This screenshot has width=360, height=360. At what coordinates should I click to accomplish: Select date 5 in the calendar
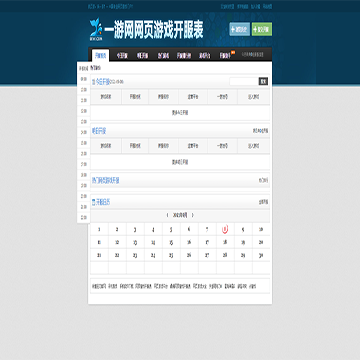171,229
